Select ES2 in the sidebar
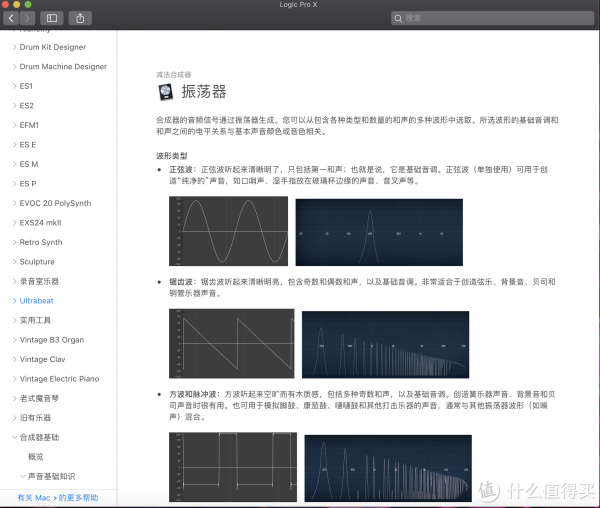Screen dimensions: 600x508 tap(26, 106)
